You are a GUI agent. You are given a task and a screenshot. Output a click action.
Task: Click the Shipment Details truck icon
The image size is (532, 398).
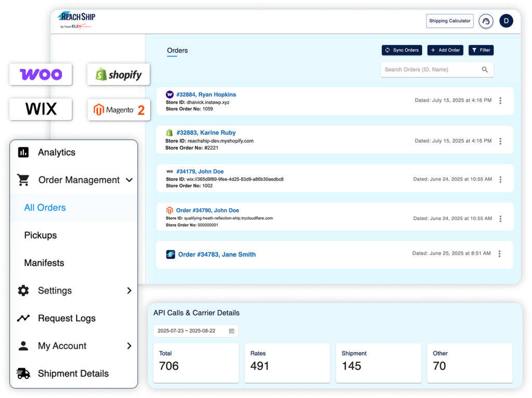[x=23, y=373]
